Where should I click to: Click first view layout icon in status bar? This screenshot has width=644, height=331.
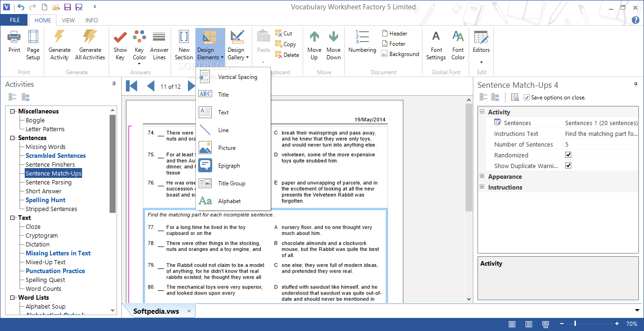coord(512,324)
